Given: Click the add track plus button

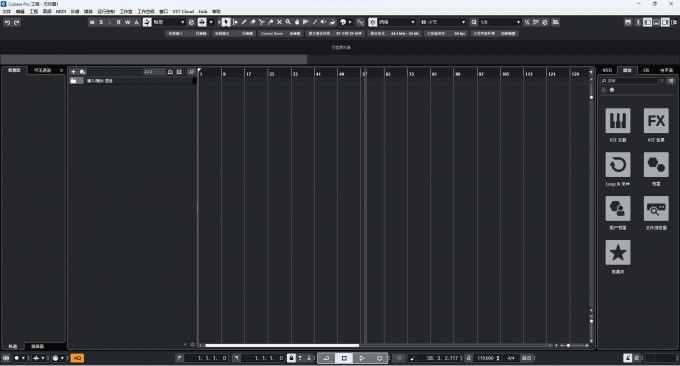Looking at the screenshot, I should (x=73, y=72).
